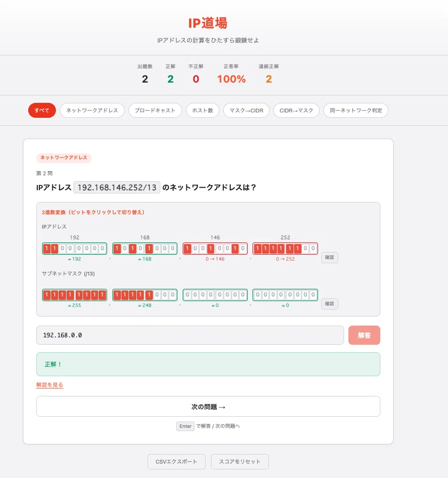This screenshot has width=448, height=478.
Task: Click the サブネットマスク (/13) label
Action: (x=68, y=273)
